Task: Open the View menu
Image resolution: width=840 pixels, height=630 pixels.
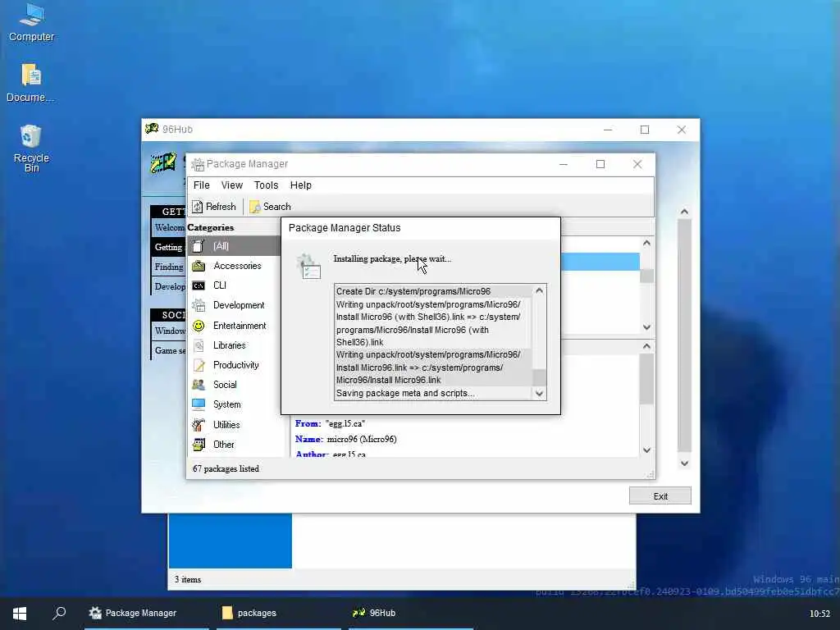Action: tap(232, 185)
